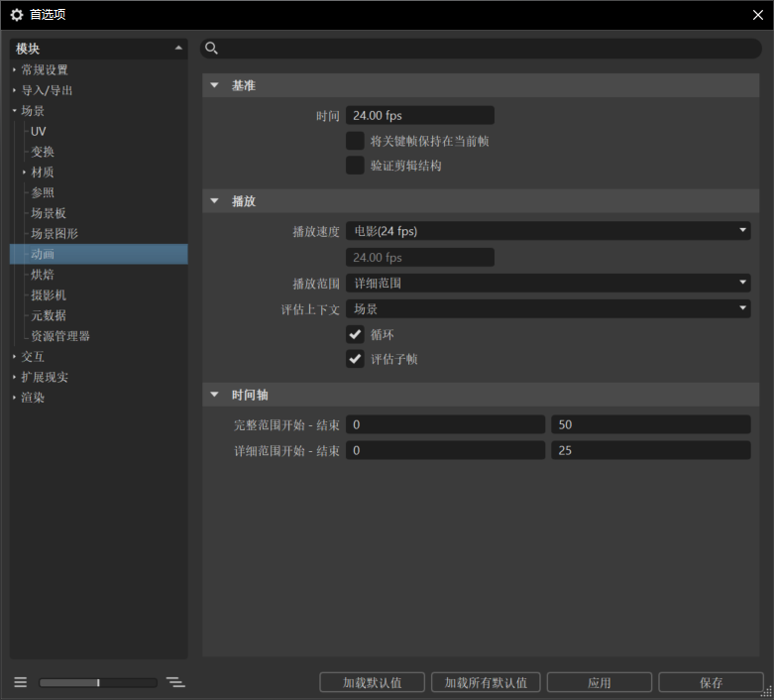Select UV in the module tree
This screenshot has width=774, height=700.
pyautogui.click(x=38, y=132)
